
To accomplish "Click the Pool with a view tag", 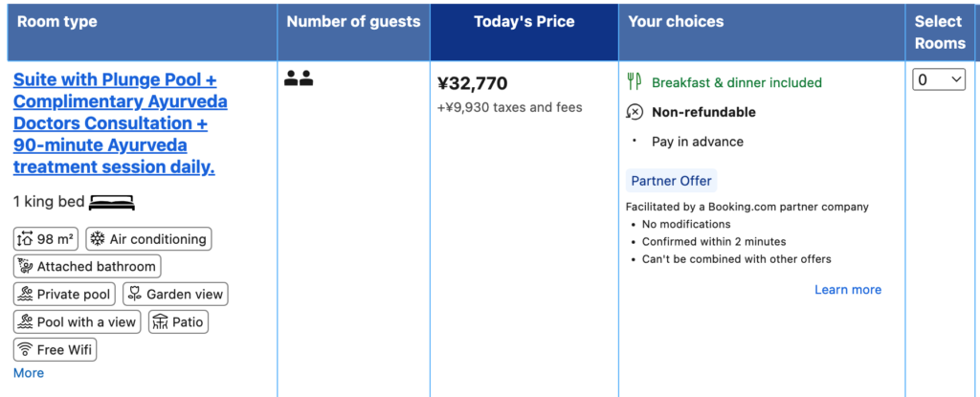I will (x=77, y=322).
